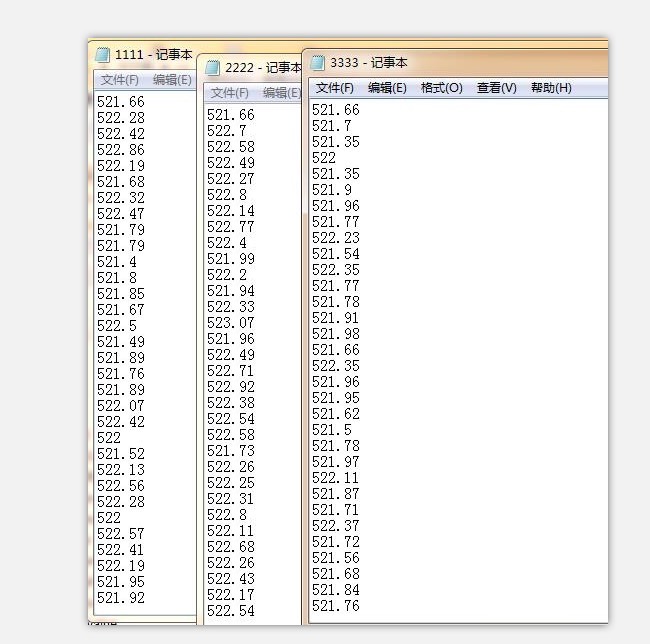Click value 522.47 in the 1111 window
The height and width of the screenshot is (644, 650).
[x=121, y=214]
